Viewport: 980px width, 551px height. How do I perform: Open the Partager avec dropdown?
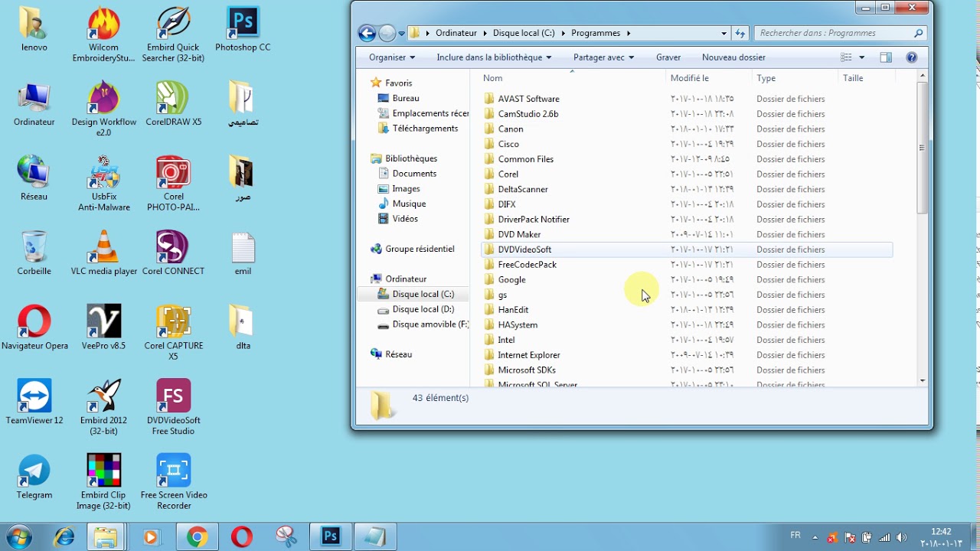[604, 57]
